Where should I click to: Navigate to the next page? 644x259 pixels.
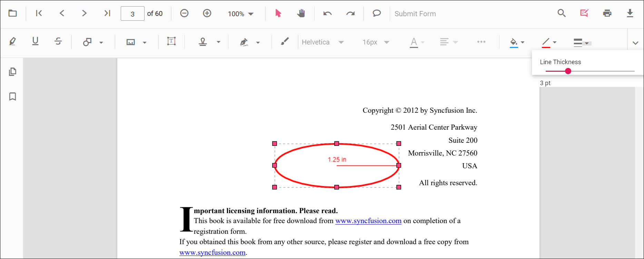84,13
